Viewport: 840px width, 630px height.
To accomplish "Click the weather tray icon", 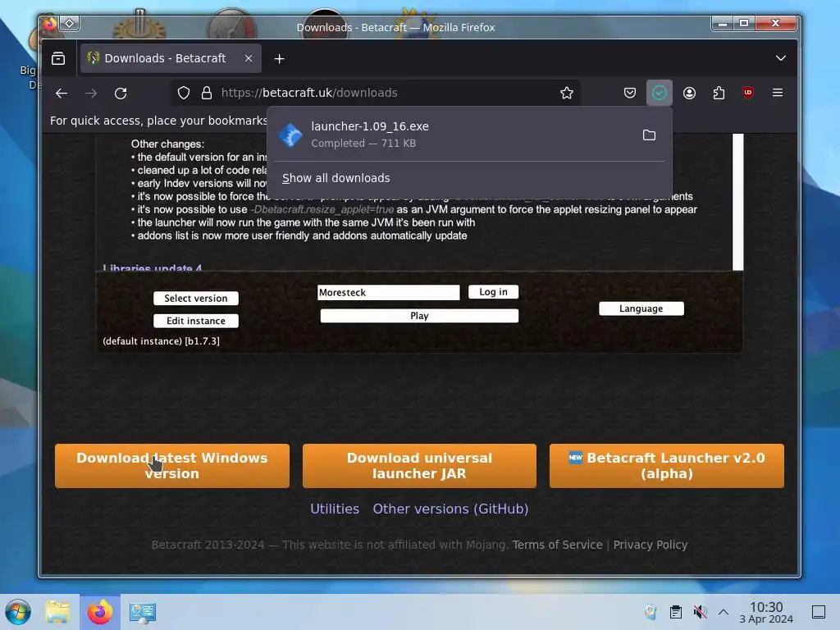I will pos(651,612).
